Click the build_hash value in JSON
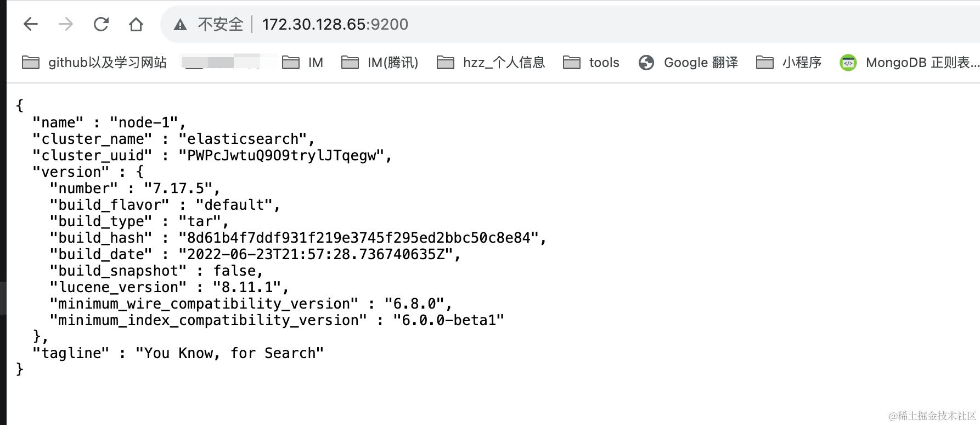 pyautogui.click(x=358, y=238)
